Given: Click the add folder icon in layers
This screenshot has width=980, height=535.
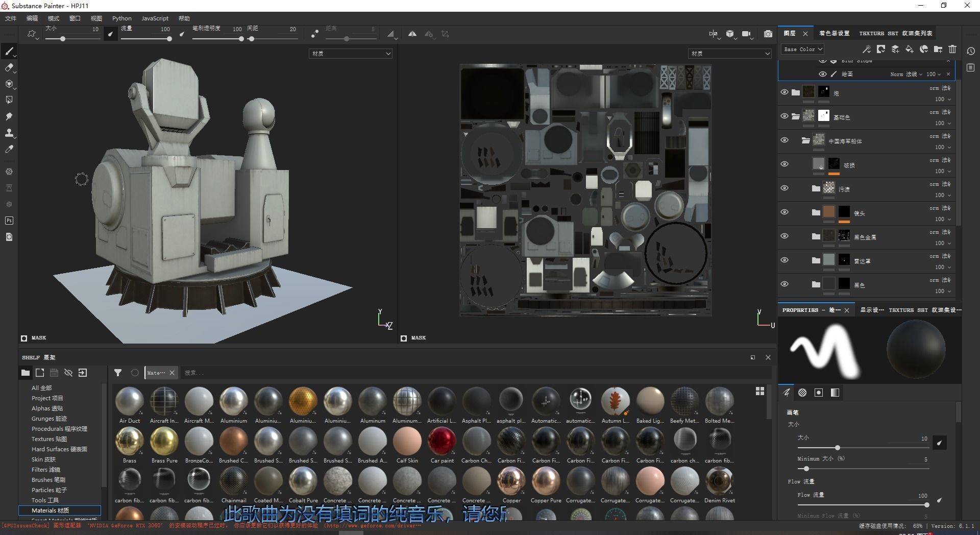Looking at the screenshot, I should (938, 49).
